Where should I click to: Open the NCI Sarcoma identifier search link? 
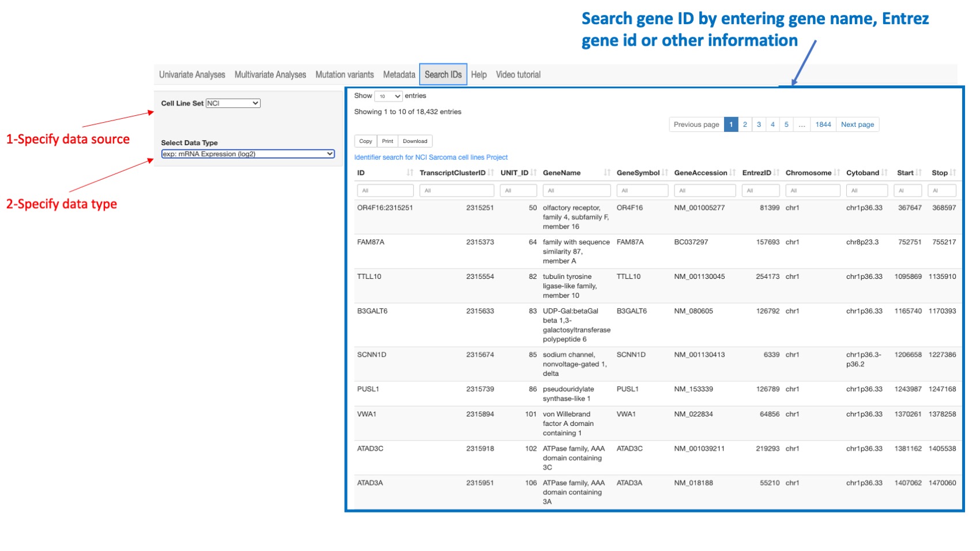(x=431, y=157)
